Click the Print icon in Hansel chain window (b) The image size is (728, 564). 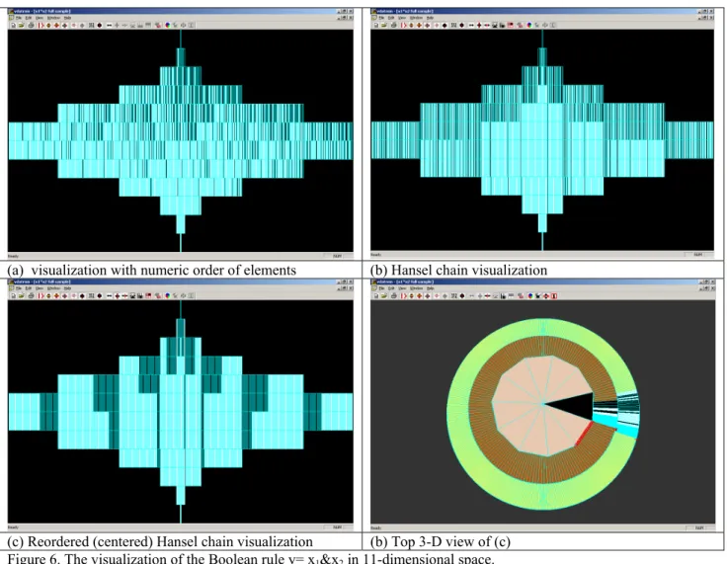pos(394,25)
